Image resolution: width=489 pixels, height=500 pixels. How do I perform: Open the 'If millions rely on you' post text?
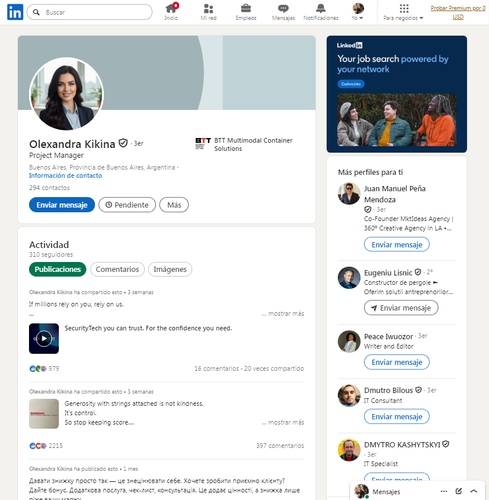click(76, 304)
